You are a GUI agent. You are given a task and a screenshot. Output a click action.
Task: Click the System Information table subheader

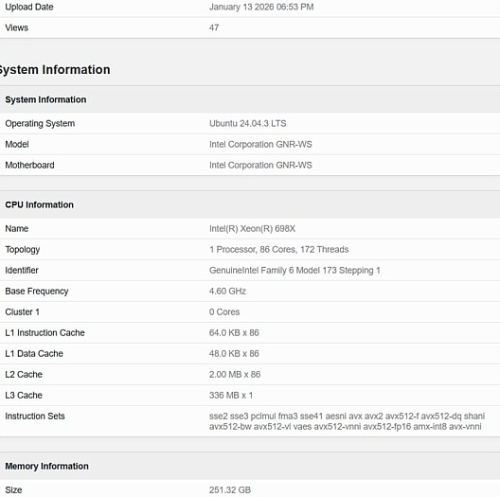pos(46,99)
